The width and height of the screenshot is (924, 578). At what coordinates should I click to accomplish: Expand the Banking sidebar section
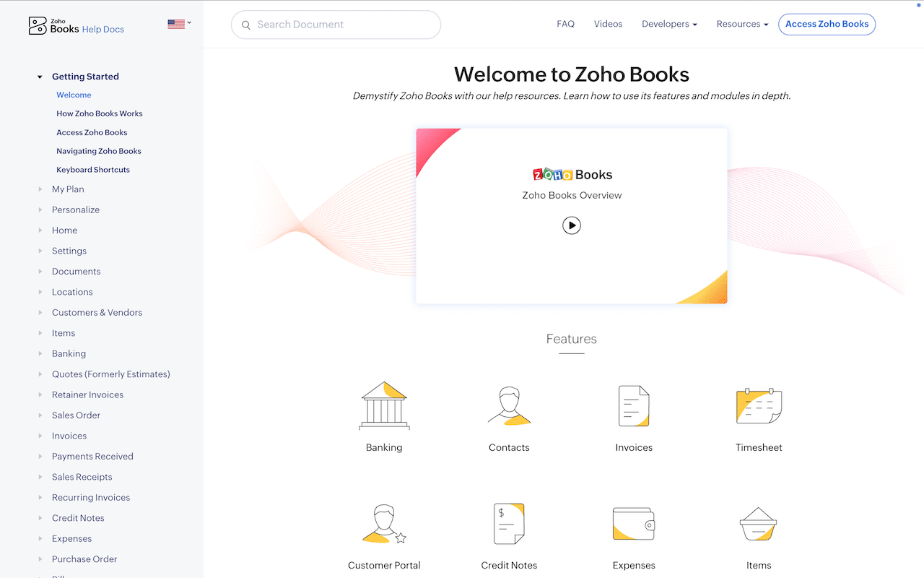pos(69,353)
